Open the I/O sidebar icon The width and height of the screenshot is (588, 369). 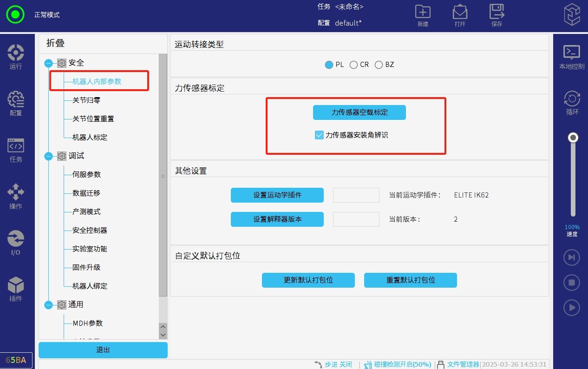(16, 242)
